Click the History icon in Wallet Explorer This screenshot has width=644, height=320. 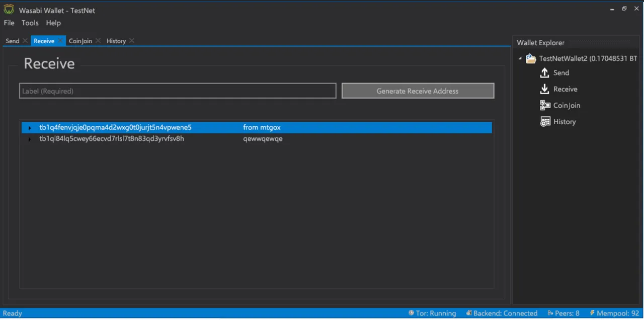(x=545, y=122)
